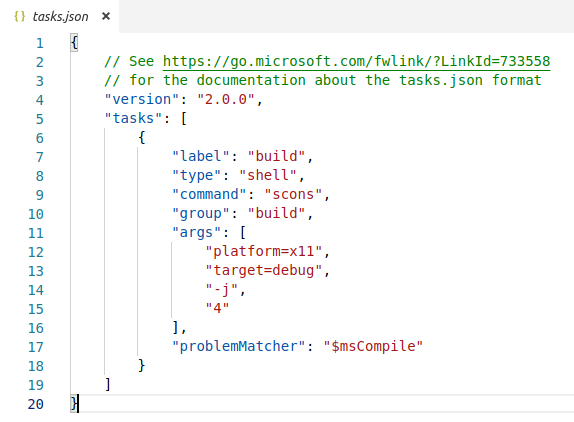
Task: Click the JSON braces icon on tasks.json tab
Action: [19, 16]
